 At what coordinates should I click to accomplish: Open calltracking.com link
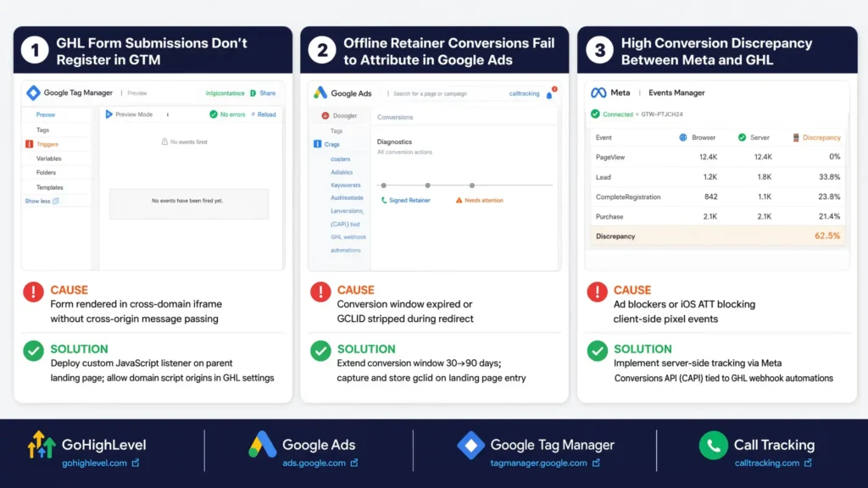[766, 463]
